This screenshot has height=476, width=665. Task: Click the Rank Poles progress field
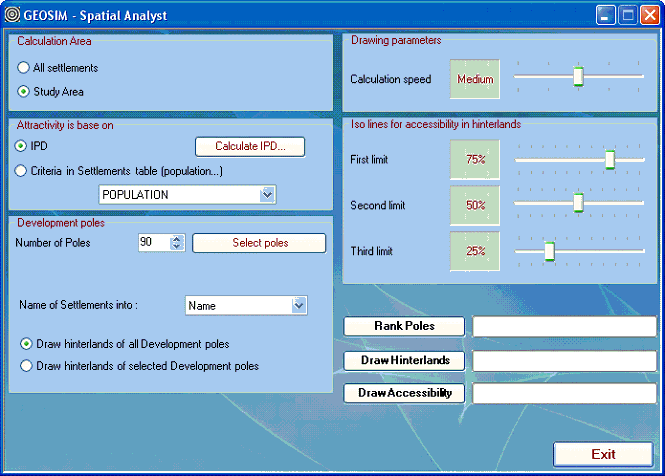pyautogui.click(x=564, y=326)
